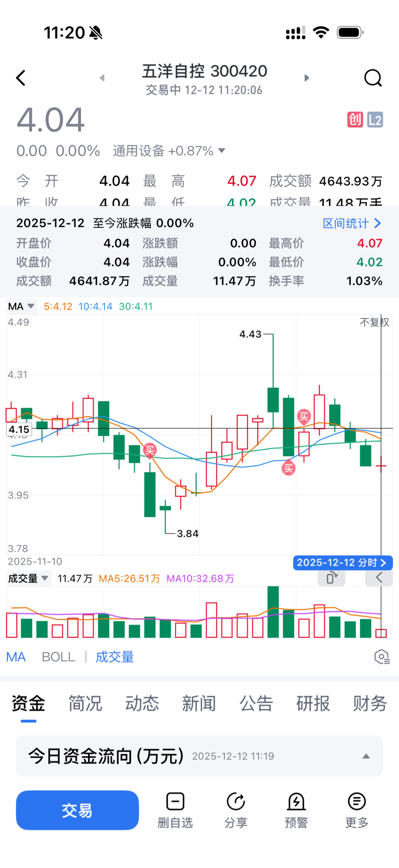Image resolution: width=399 pixels, height=868 pixels.
Task: Switch to 财务 tab
Action: 370,704
